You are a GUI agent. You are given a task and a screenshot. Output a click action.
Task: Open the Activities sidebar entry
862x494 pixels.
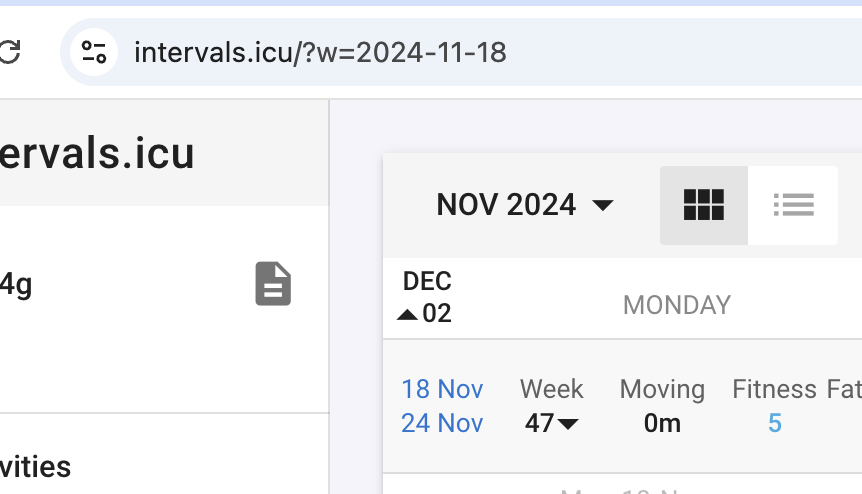35,467
